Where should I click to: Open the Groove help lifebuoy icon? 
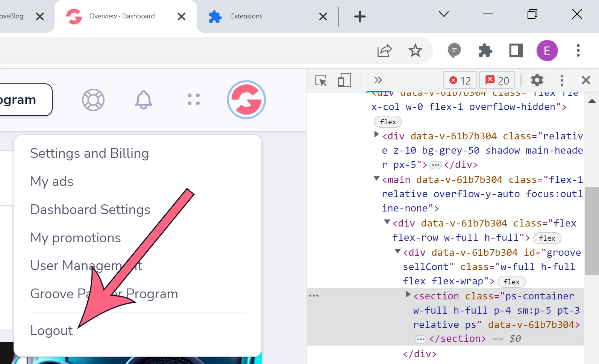pyautogui.click(x=93, y=100)
